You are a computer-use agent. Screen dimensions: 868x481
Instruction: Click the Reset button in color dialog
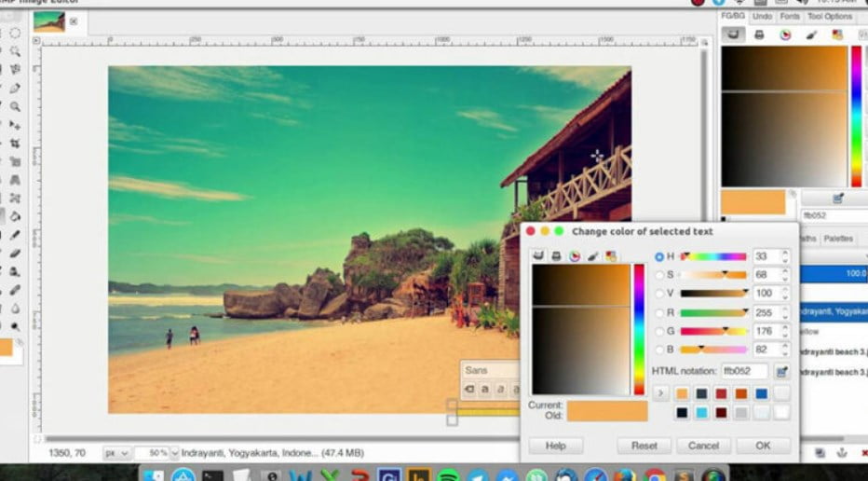[x=644, y=446]
